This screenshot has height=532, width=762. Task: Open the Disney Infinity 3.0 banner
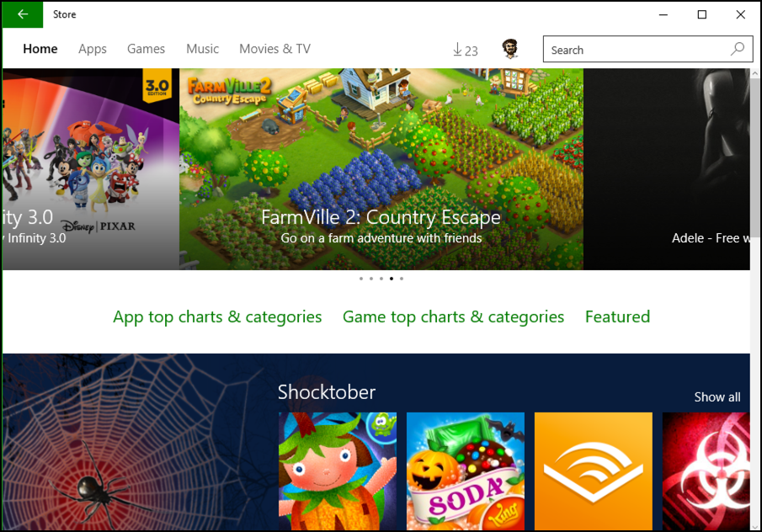coord(91,169)
